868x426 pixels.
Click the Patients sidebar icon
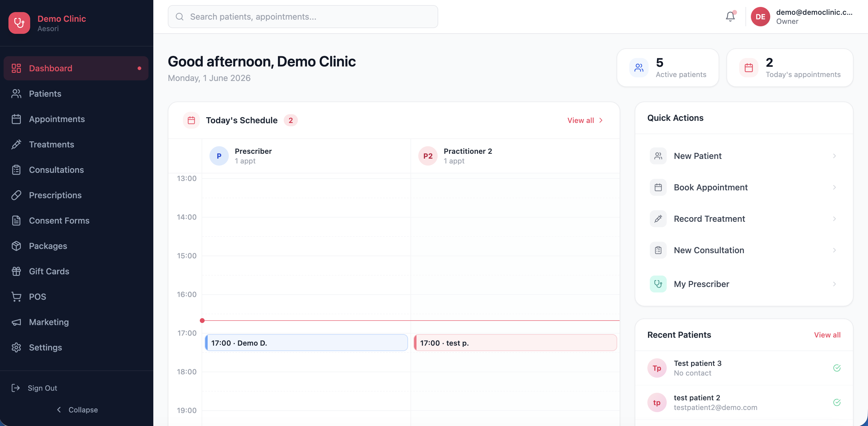pyautogui.click(x=16, y=93)
